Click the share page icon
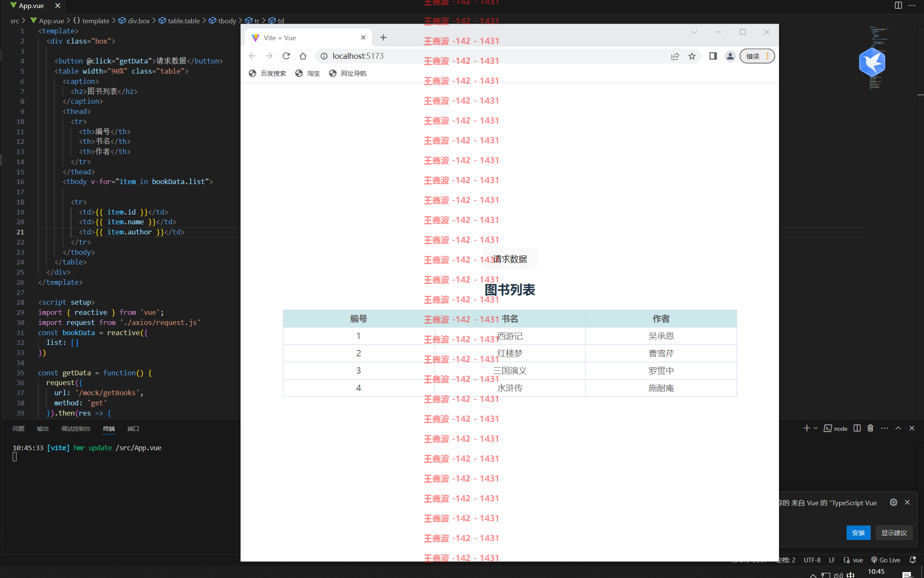This screenshot has width=924, height=578. point(675,56)
